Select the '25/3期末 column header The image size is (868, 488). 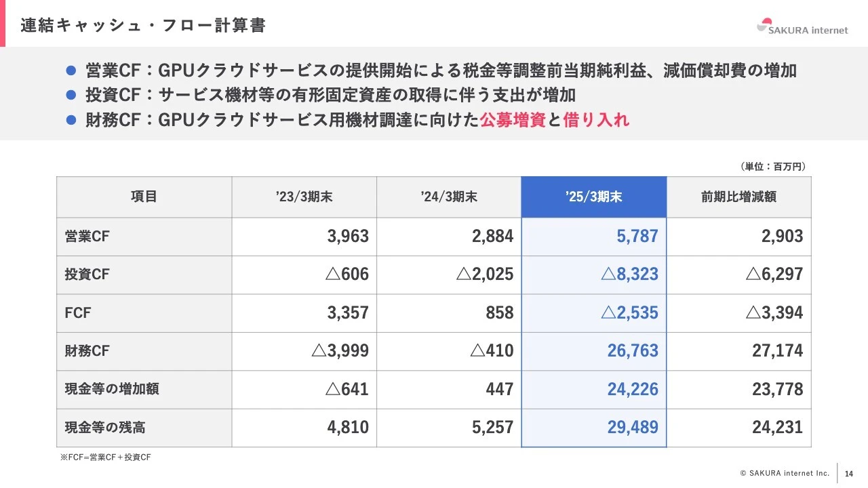(593, 197)
